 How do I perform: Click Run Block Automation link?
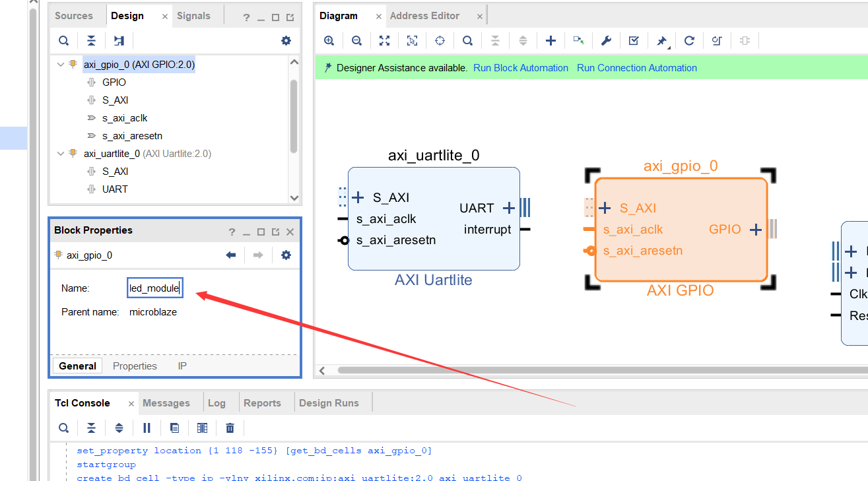[x=520, y=68]
